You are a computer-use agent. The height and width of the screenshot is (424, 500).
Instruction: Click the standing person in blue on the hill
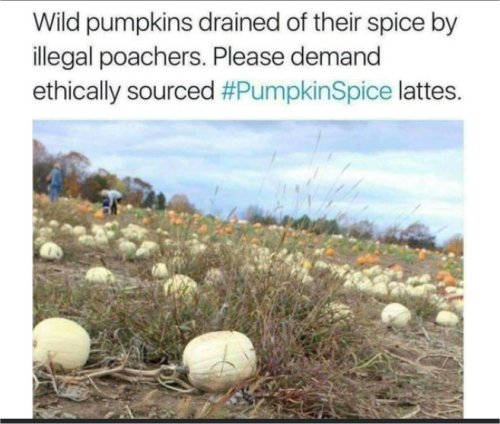(55, 182)
